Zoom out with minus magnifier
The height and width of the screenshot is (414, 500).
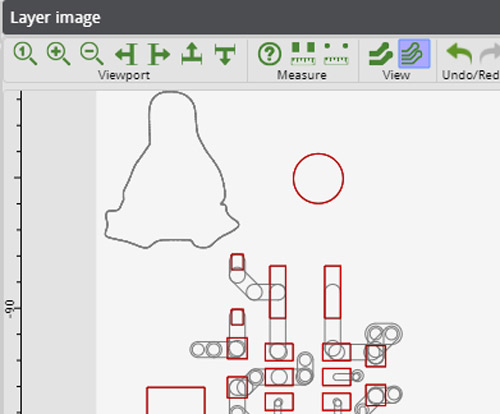click(x=92, y=54)
